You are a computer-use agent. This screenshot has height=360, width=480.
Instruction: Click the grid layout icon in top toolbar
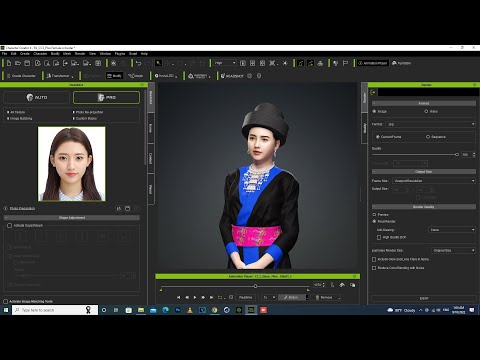(x=98, y=63)
